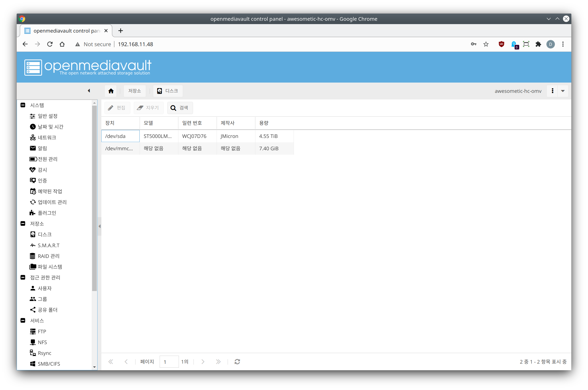
Task: Collapse the sidebar with the left arrow
Action: [x=89, y=91]
